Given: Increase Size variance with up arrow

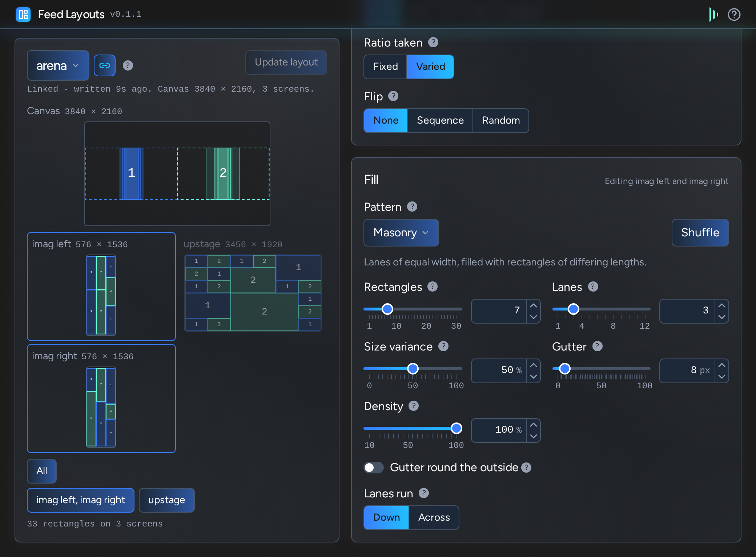Looking at the screenshot, I should (534, 365).
